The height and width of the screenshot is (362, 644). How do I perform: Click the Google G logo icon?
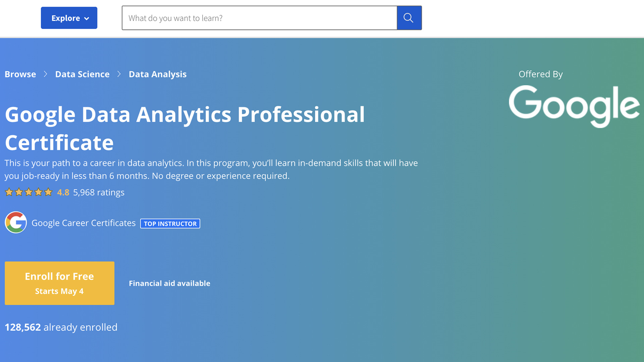pos(16,222)
